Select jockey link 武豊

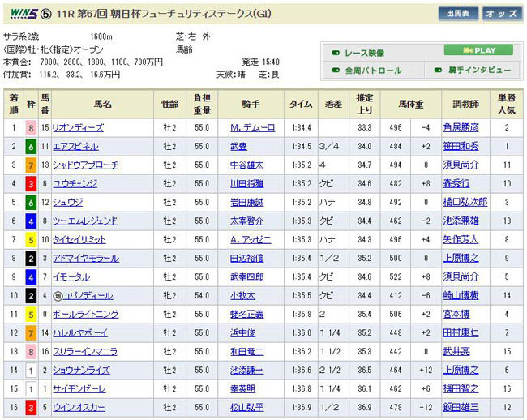click(x=239, y=146)
